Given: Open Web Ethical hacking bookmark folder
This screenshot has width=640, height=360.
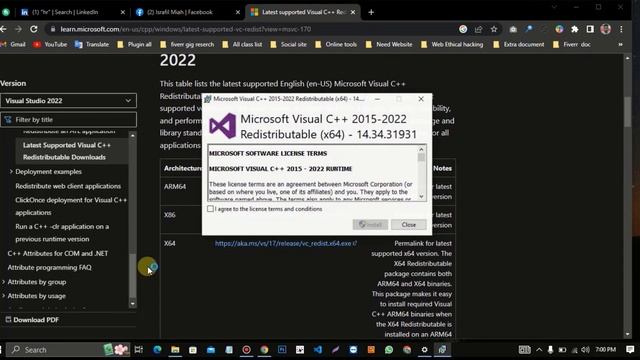Looking at the screenshot, I should (452, 44).
